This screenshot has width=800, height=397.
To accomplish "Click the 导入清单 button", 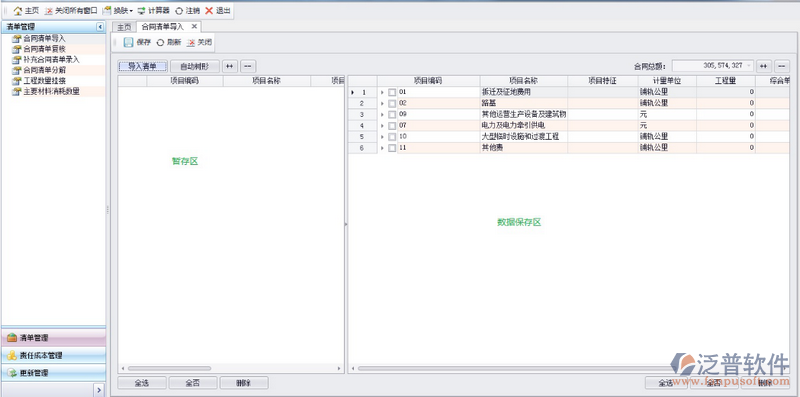I will click(x=142, y=66).
